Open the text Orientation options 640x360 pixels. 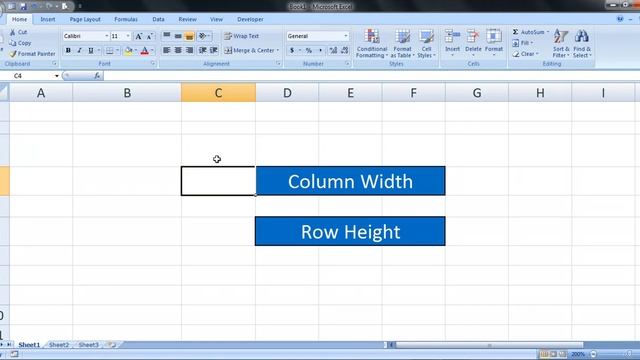204,36
